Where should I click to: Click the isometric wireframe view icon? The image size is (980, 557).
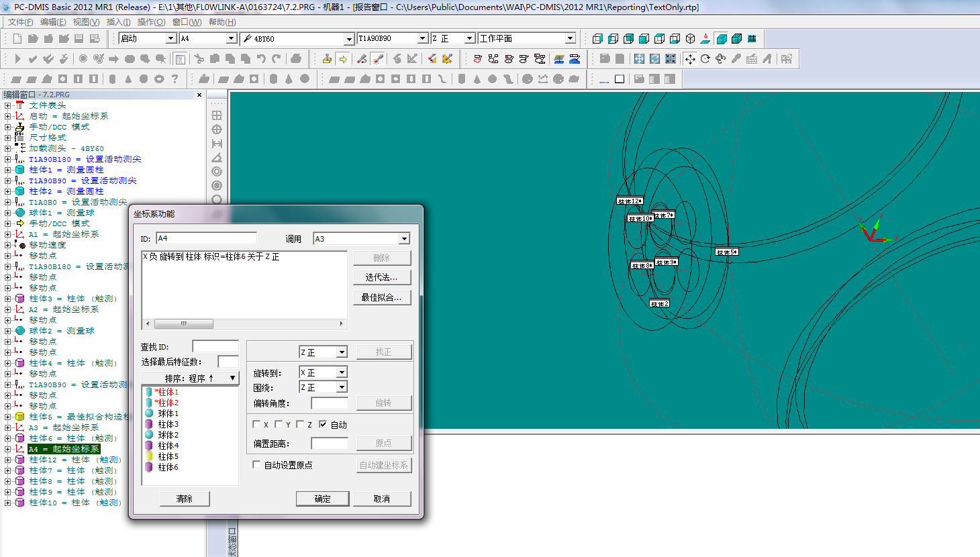(691, 39)
